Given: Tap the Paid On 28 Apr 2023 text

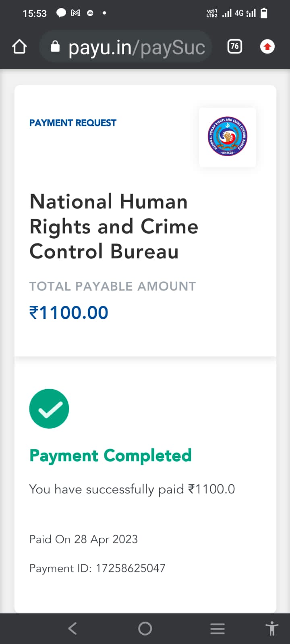Looking at the screenshot, I should 84,539.
